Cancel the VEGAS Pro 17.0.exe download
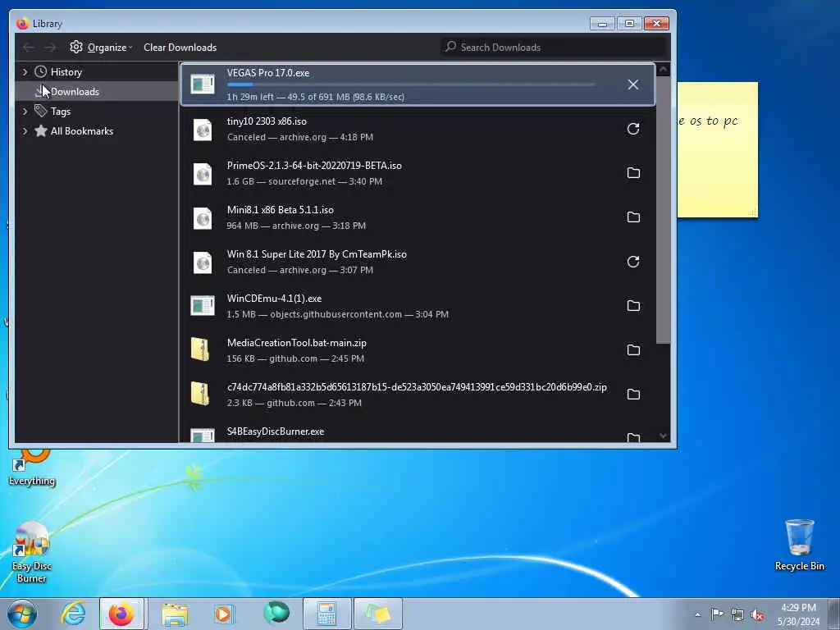Screen dimensions: 840x630 [632, 84]
